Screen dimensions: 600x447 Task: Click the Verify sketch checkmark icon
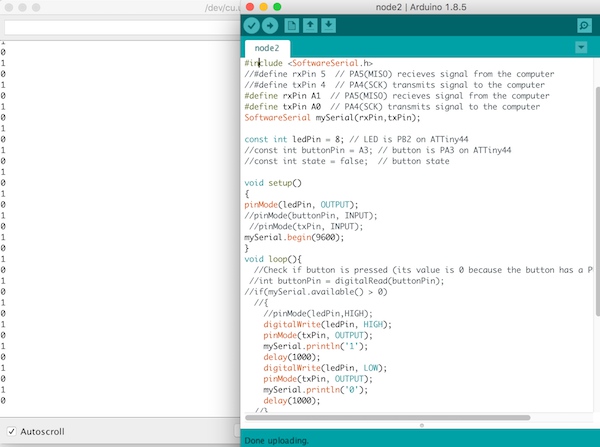(x=251, y=26)
